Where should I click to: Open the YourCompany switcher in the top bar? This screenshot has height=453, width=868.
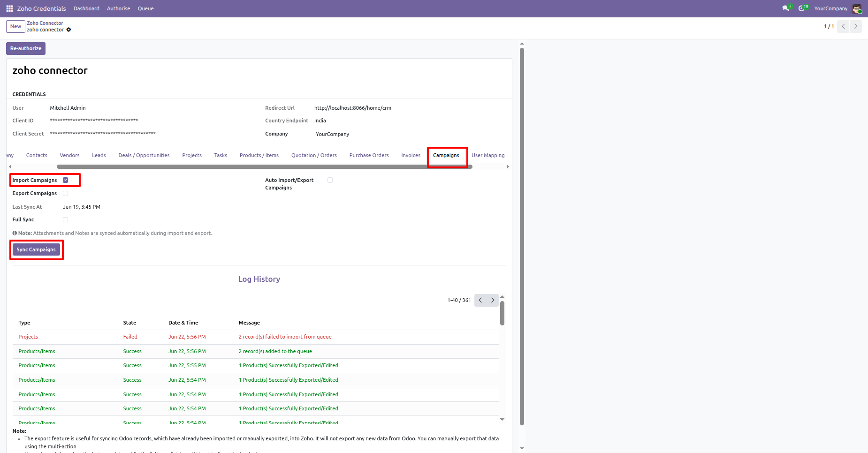coord(830,8)
